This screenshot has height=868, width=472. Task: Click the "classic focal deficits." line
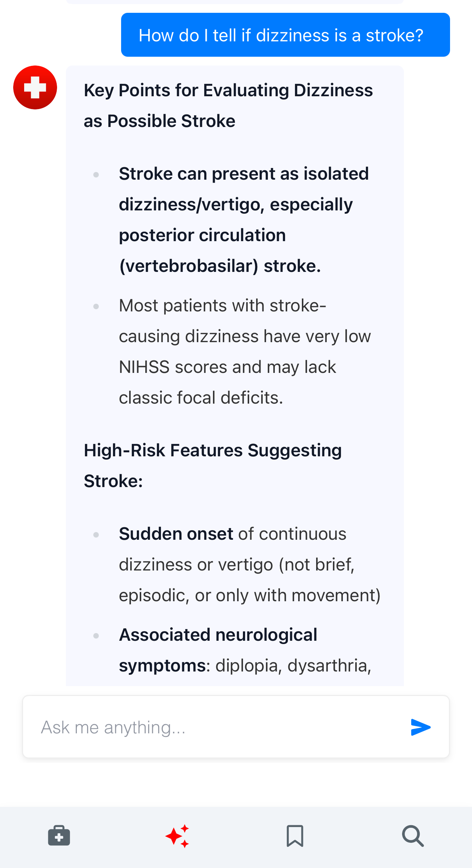tap(201, 398)
